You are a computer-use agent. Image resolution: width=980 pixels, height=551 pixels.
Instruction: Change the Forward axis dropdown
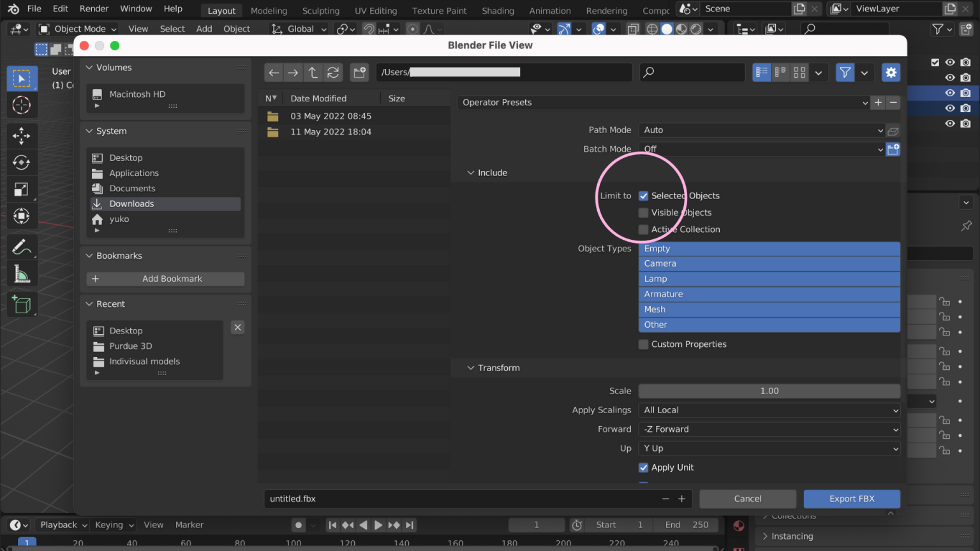(769, 429)
